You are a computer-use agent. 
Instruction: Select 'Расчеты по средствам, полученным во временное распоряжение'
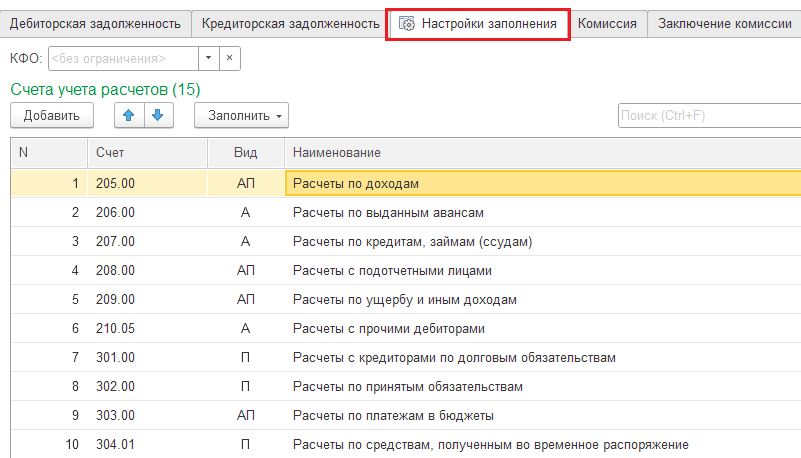pyautogui.click(x=543, y=445)
